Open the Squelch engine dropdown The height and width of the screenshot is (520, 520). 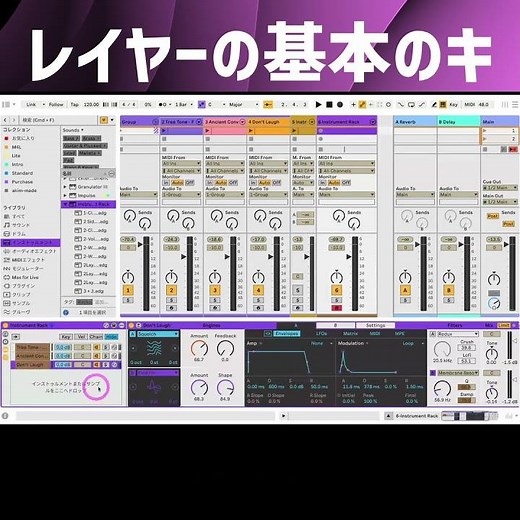coord(158,334)
